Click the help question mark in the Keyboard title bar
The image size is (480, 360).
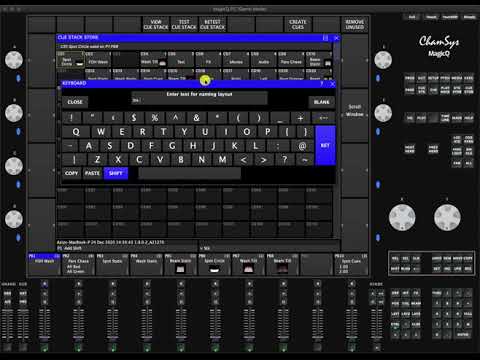tap(322, 84)
